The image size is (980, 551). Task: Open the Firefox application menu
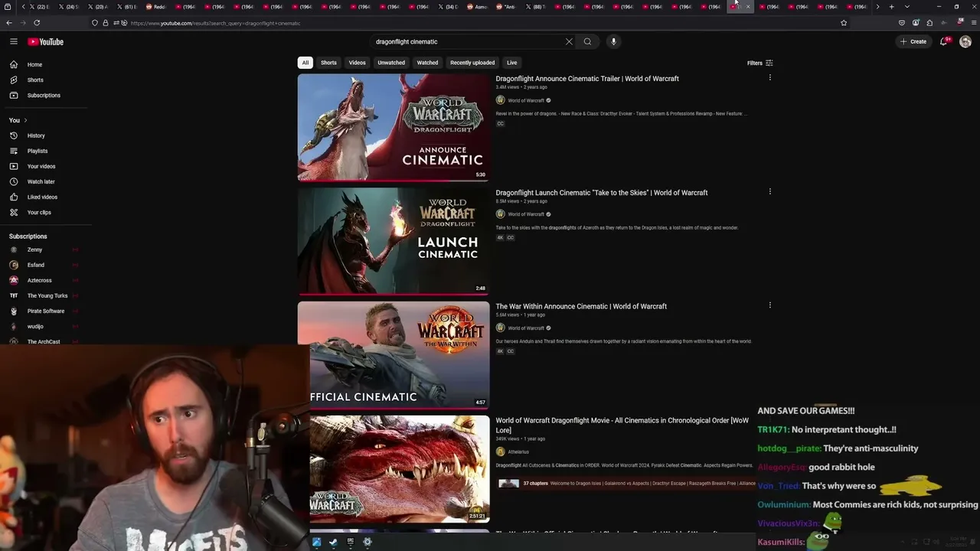[x=974, y=23]
